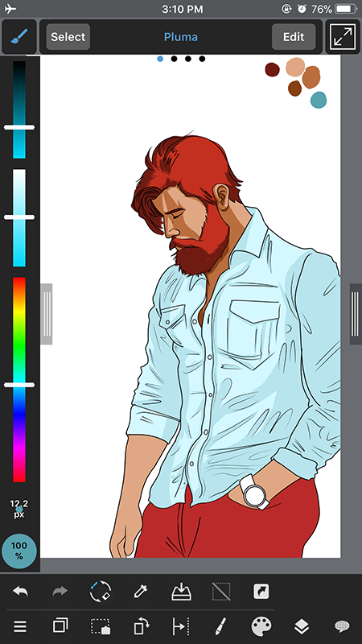Tap the airplane mode status icon

10,9
